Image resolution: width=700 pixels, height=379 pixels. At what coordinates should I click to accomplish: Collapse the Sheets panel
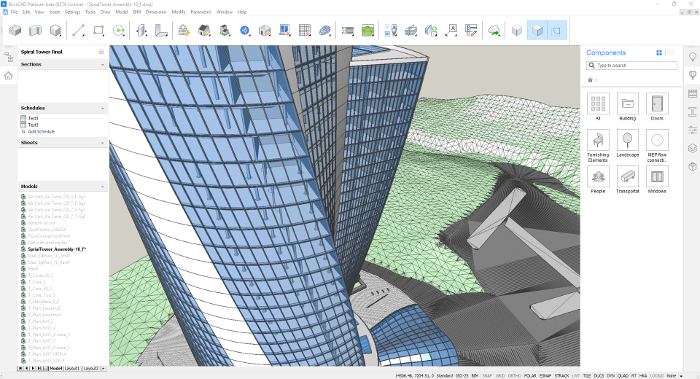point(102,142)
